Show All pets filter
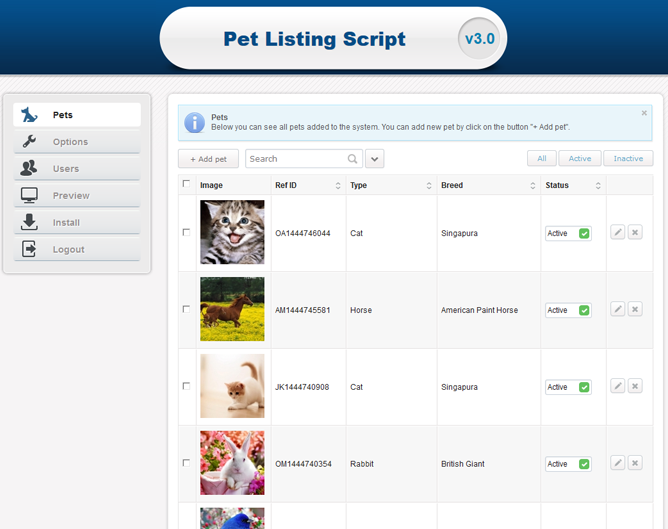Screen dimensions: 668x529 click(541, 158)
